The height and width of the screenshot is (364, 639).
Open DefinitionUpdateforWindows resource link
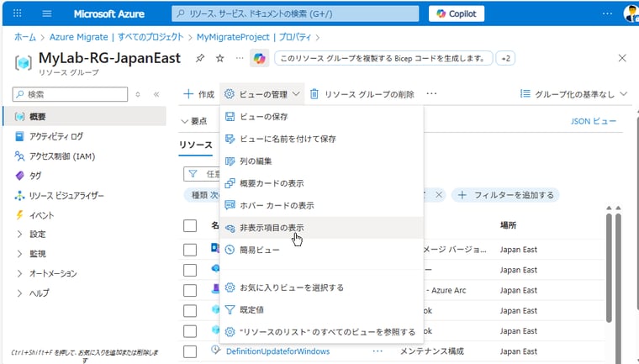pyautogui.click(x=278, y=351)
